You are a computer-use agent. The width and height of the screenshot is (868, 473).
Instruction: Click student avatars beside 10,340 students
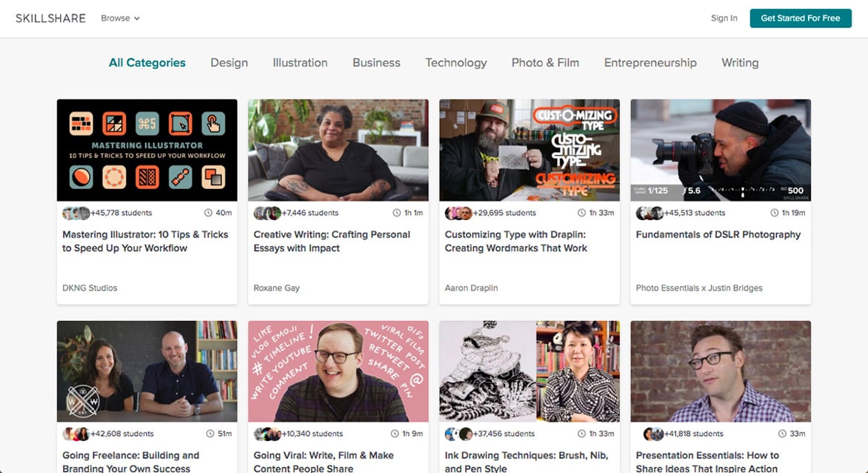coord(267,434)
